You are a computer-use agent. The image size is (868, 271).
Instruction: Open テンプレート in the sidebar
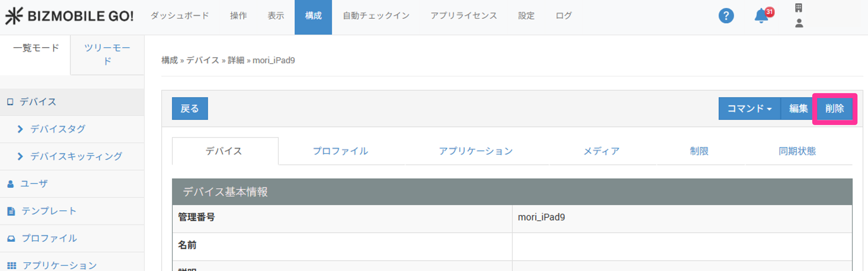coord(49,211)
